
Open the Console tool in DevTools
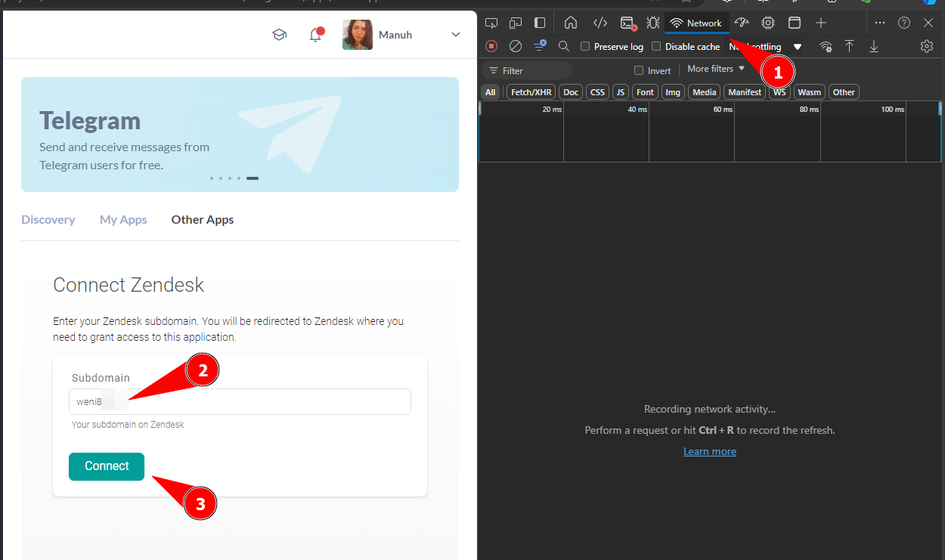click(627, 23)
